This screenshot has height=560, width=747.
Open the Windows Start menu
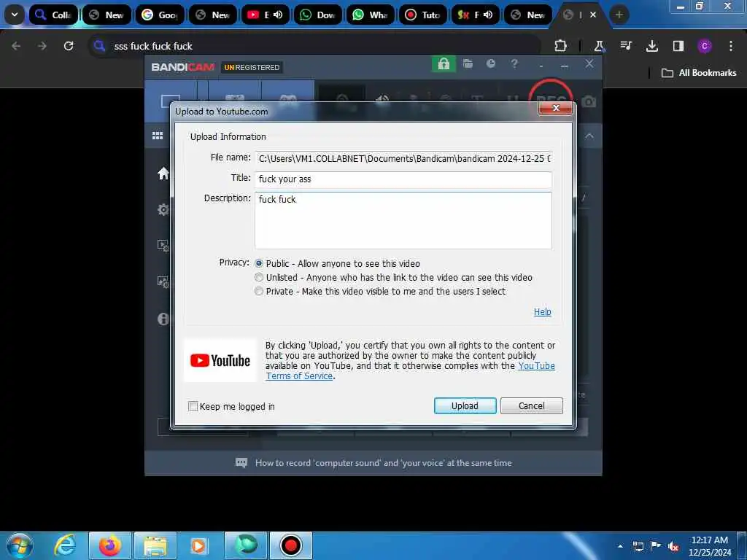click(19, 545)
